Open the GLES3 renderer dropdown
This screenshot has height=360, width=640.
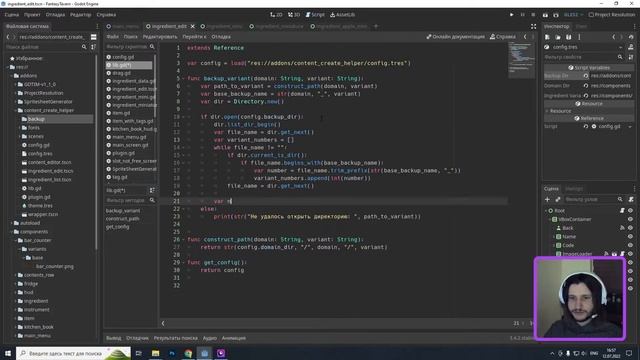pyautogui.click(x=573, y=15)
